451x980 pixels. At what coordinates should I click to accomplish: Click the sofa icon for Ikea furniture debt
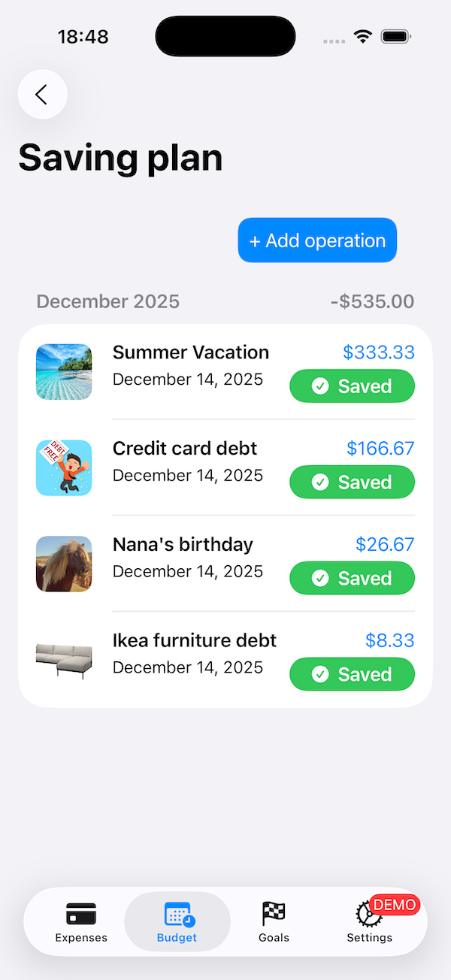64,659
